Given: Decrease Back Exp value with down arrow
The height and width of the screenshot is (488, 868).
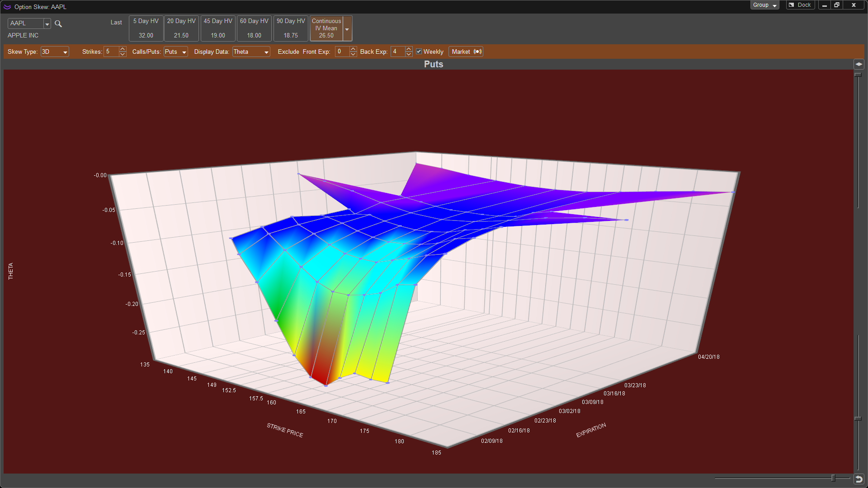Looking at the screenshot, I should pyautogui.click(x=409, y=54).
